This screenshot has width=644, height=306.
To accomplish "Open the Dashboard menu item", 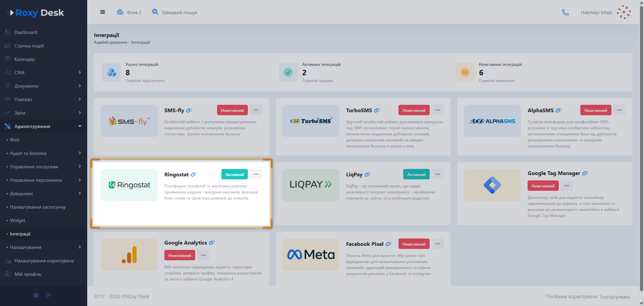I will pyautogui.click(x=44, y=32).
